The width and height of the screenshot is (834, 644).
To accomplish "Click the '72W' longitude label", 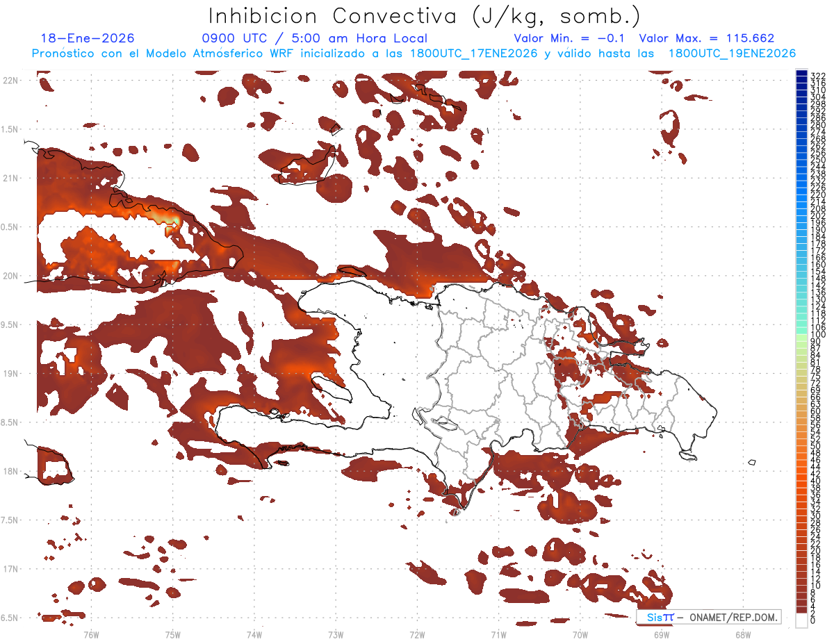I will [x=417, y=634].
